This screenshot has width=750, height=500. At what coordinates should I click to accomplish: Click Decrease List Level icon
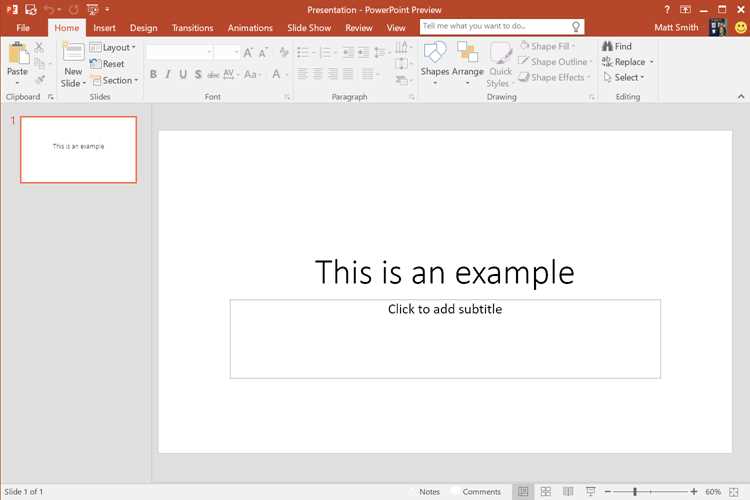[348, 52]
